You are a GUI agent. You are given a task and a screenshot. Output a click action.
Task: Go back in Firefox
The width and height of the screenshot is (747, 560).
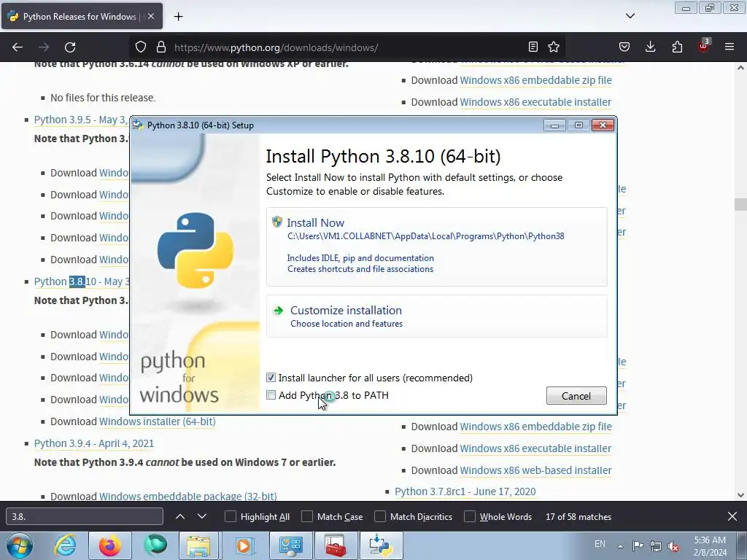point(18,47)
